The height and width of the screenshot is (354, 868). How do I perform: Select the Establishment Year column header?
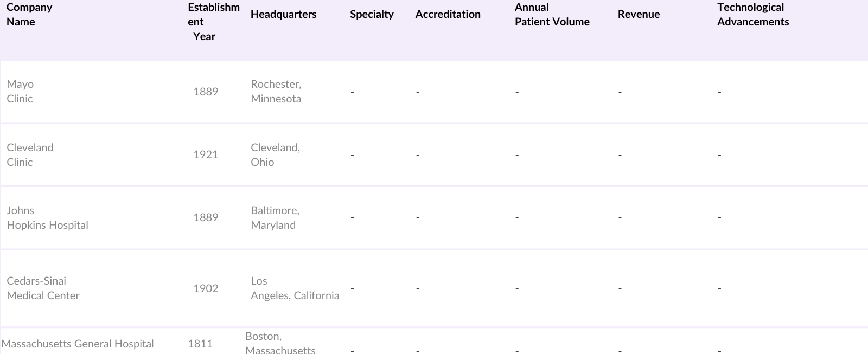[x=213, y=22]
